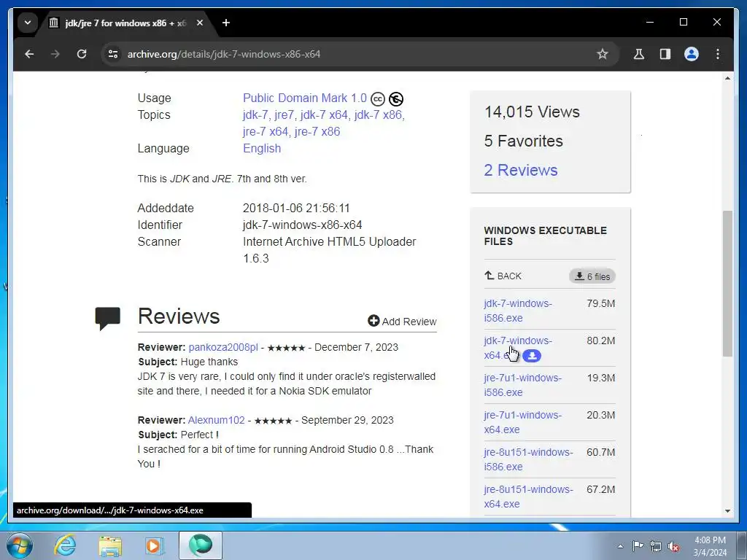This screenshot has width=747, height=560.
Task: Bookmark this page with the star icon
Action: [x=603, y=54]
